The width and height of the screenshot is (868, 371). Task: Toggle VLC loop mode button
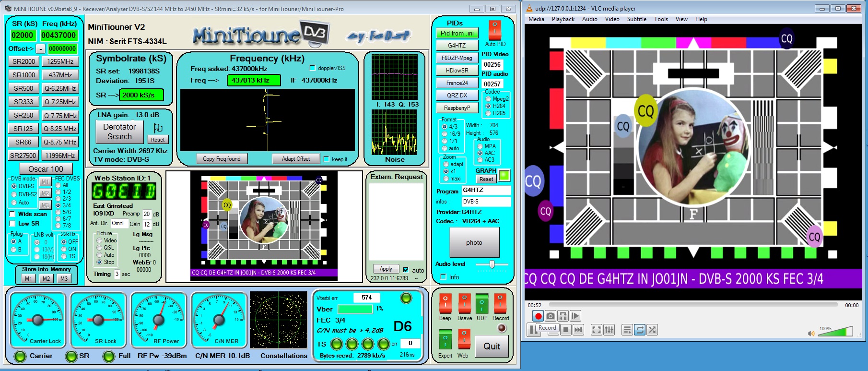[x=640, y=330]
